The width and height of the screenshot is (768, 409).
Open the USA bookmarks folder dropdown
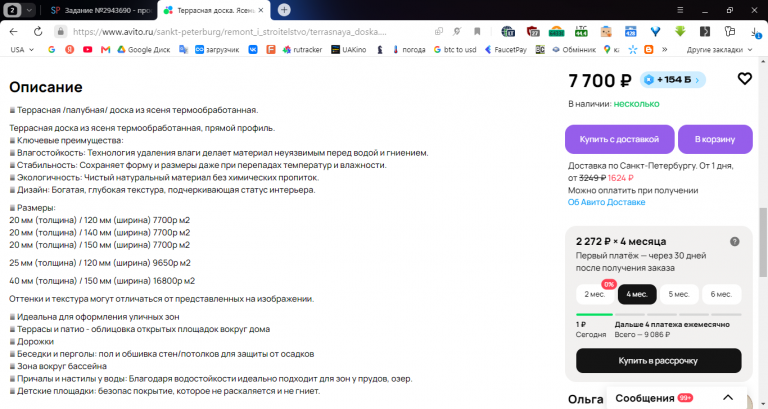pyautogui.click(x=22, y=49)
